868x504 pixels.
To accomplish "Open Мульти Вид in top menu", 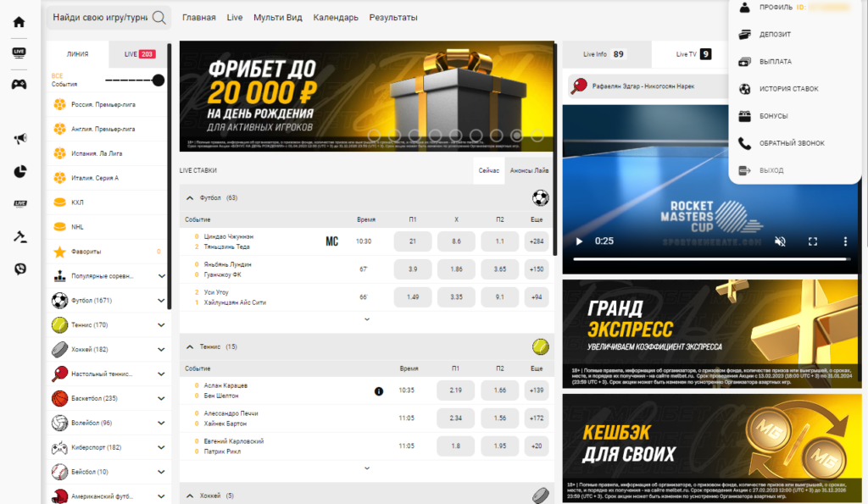I will coord(278,18).
